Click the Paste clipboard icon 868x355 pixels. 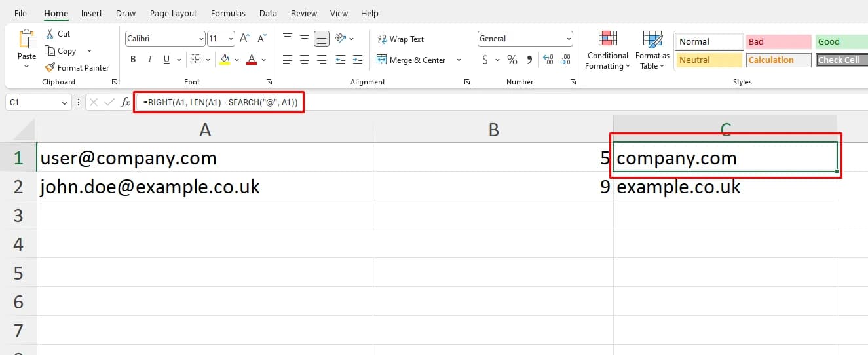(28, 39)
